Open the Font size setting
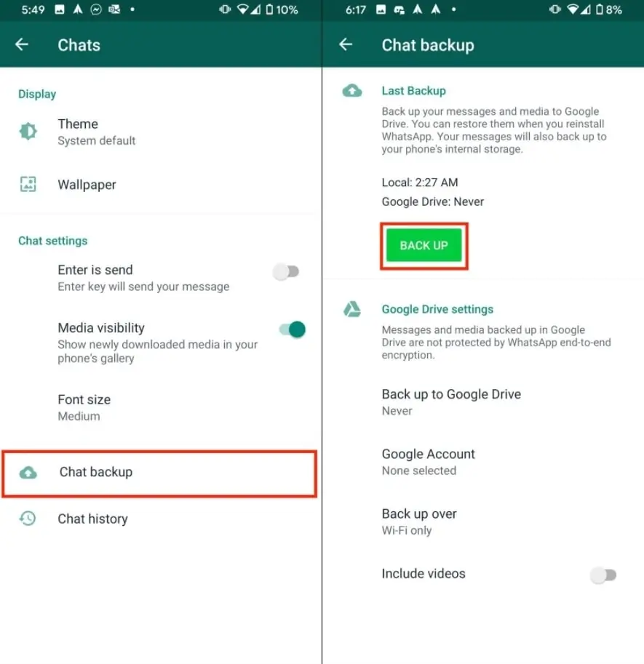 coord(161,407)
